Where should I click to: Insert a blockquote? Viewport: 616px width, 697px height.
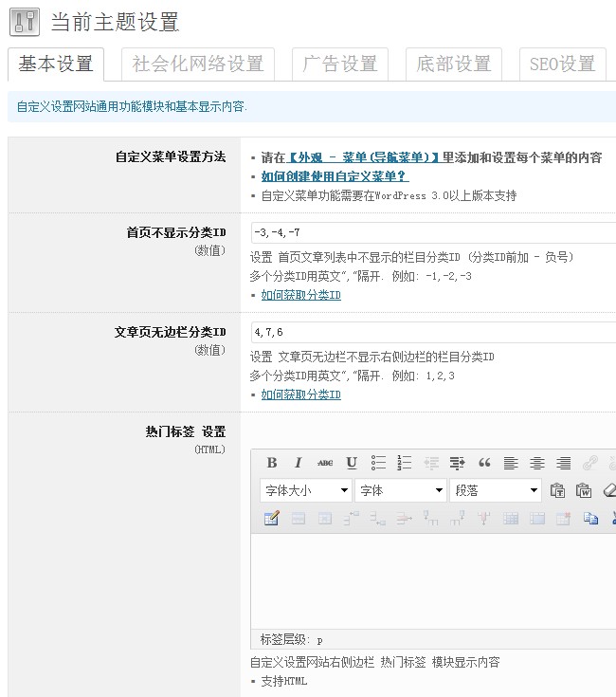pyautogui.click(x=484, y=463)
